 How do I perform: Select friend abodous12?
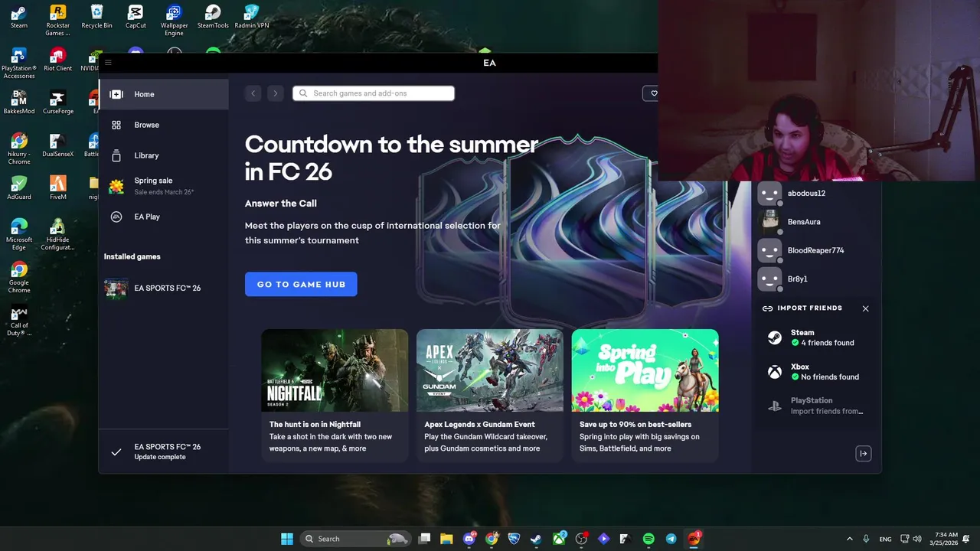[x=816, y=194]
